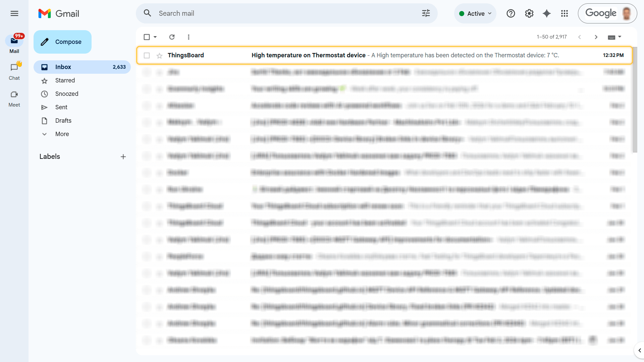Screen dimensions: 644x362
Task: Open the three-dot More options menu
Action: (x=189, y=37)
